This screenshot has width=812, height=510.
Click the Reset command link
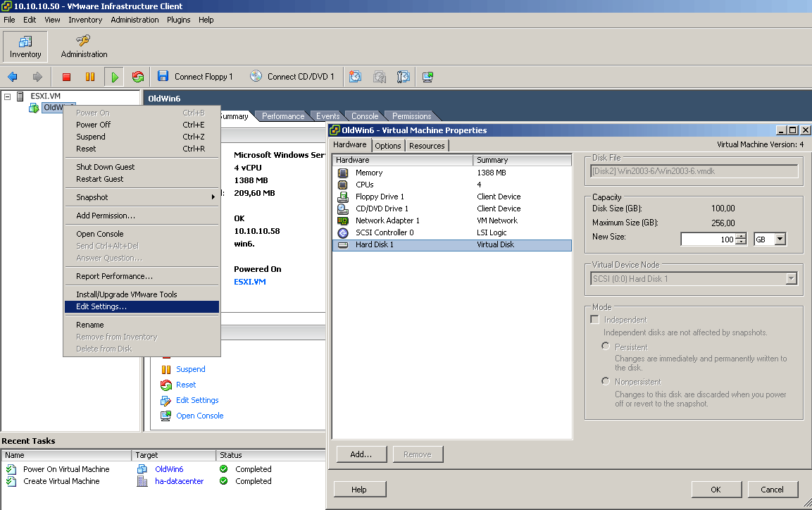[x=186, y=385]
